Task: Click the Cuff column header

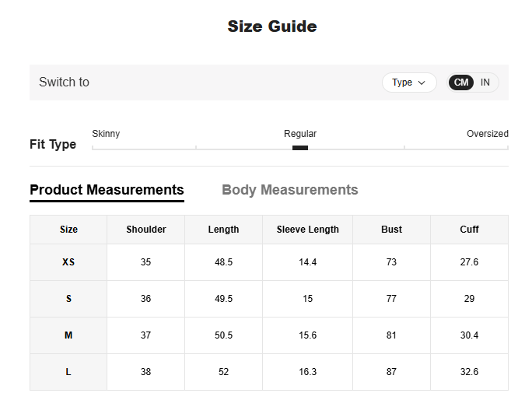Action: click(x=469, y=230)
